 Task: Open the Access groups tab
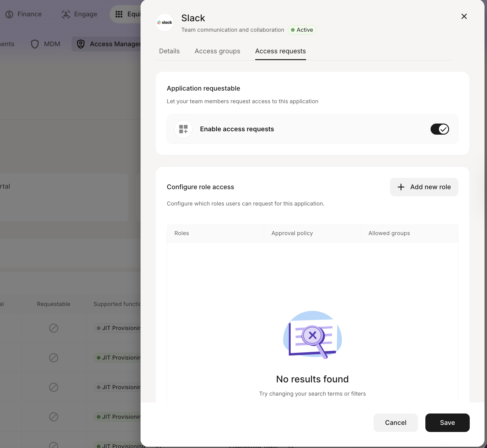pyautogui.click(x=217, y=51)
